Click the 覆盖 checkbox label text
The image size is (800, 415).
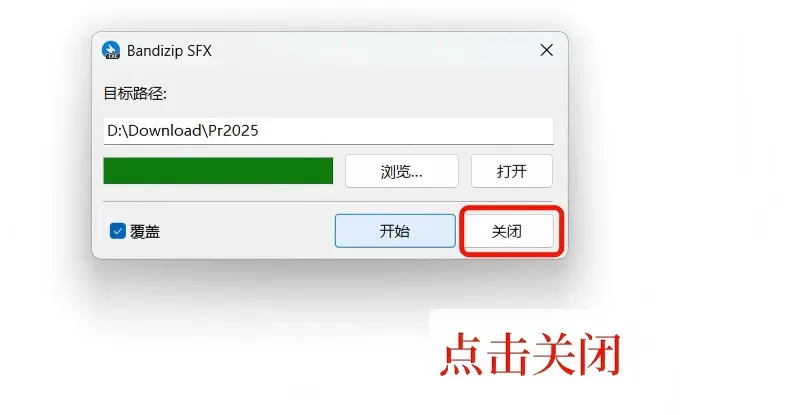point(145,232)
